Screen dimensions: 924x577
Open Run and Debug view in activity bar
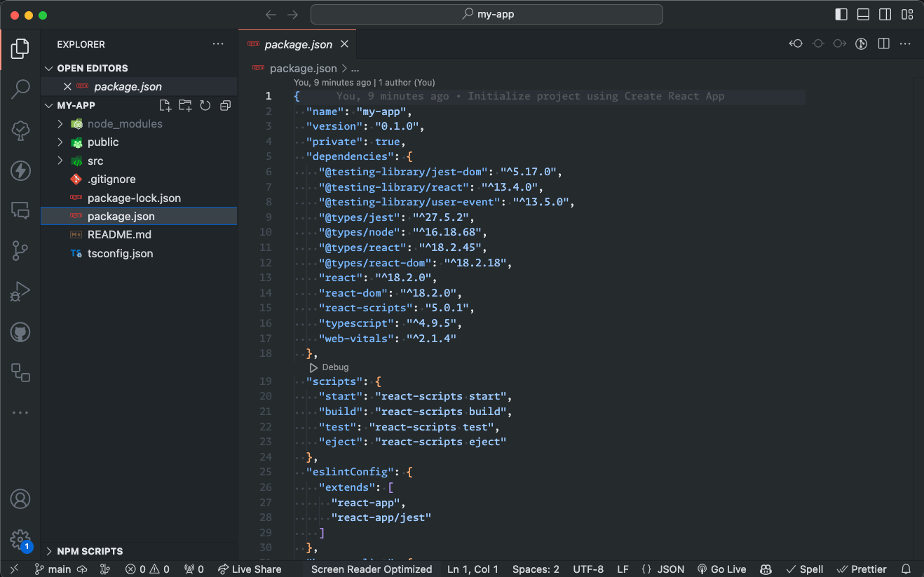point(20,290)
